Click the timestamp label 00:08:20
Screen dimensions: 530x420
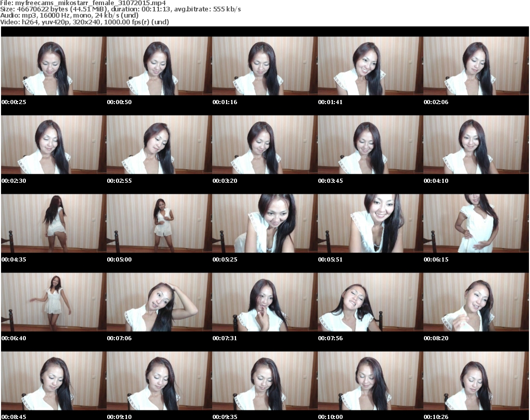436,338
